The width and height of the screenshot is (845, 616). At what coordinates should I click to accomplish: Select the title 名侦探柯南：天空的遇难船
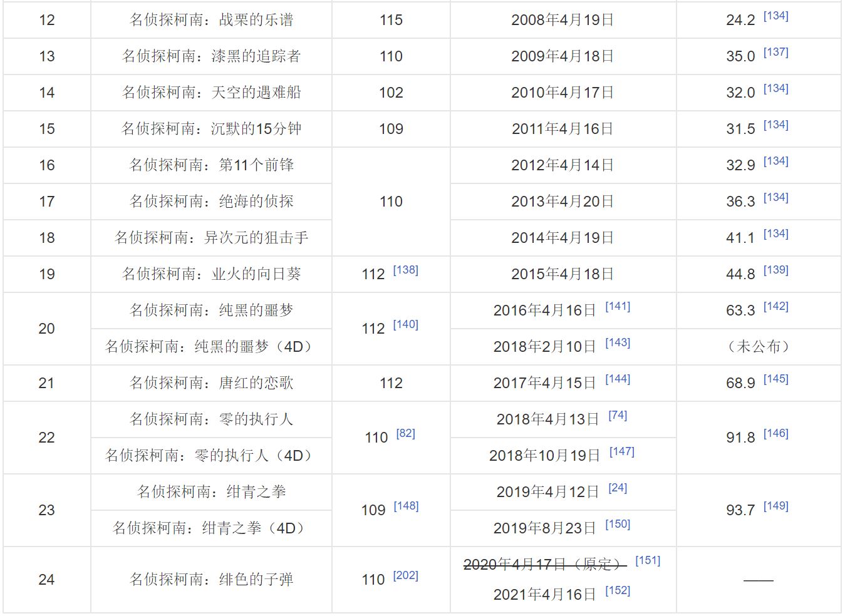click(x=211, y=93)
